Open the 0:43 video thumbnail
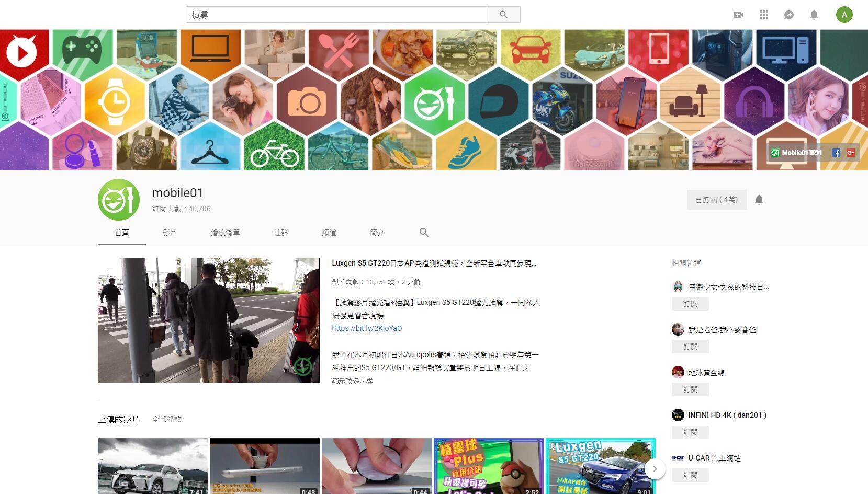The width and height of the screenshot is (868, 494). tap(265, 466)
